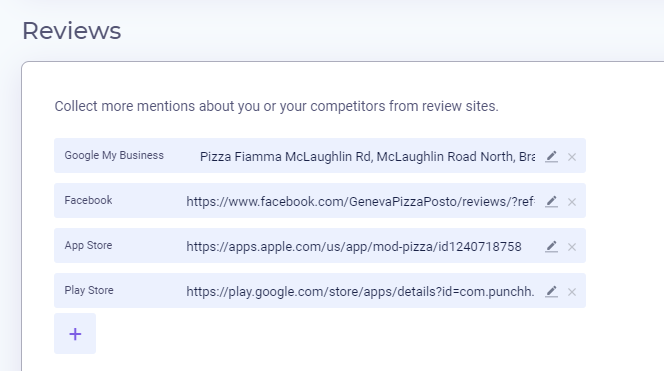Select the play.google.com store URL
Viewport: 664px width, 371px height.
pyautogui.click(x=360, y=291)
